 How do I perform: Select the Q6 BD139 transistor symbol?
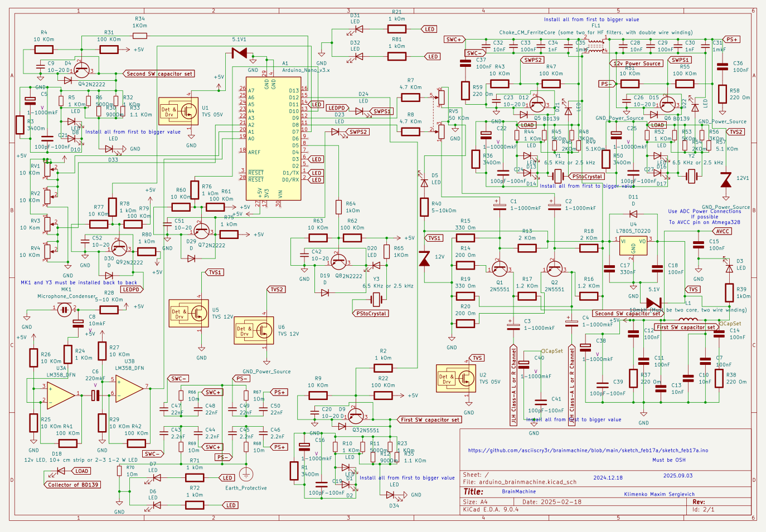[x=667, y=104]
